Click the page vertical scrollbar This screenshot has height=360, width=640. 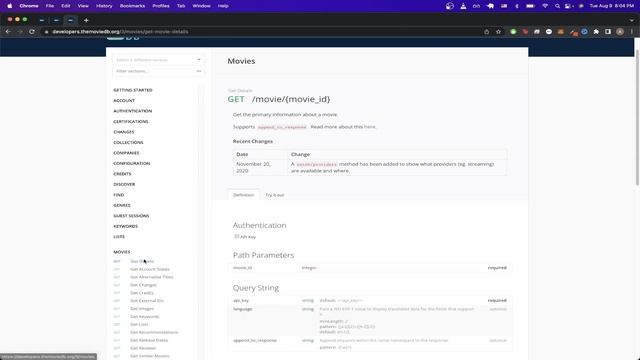637,118
